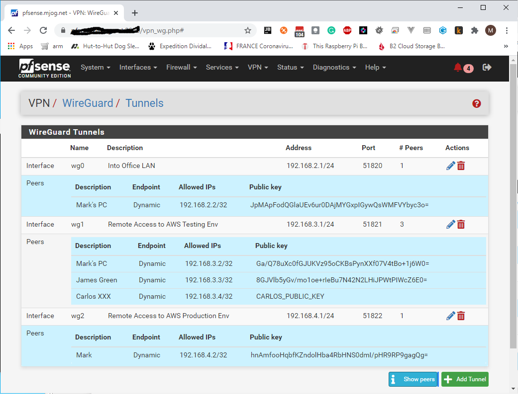Expand the Status dropdown menu
The width and height of the screenshot is (518, 420).
(x=291, y=67)
